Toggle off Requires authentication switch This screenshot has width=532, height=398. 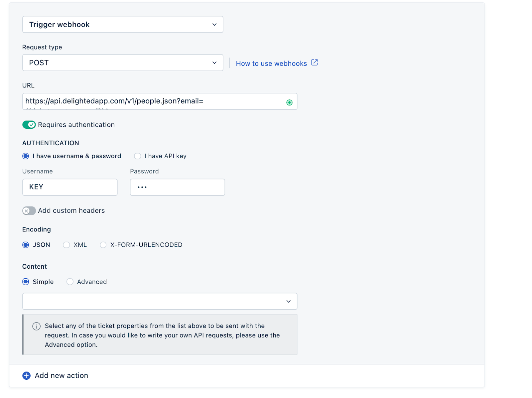[x=29, y=125]
